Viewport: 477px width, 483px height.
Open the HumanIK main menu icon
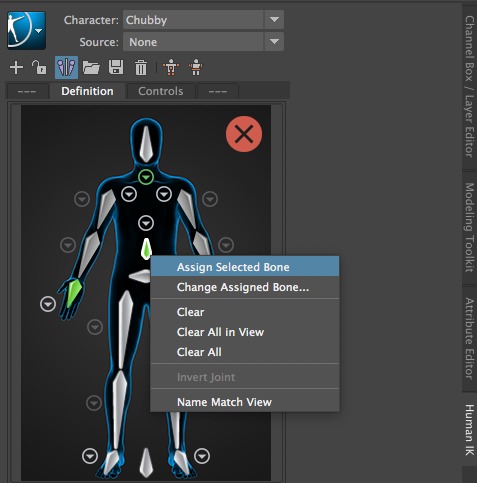[x=26, y=31]
